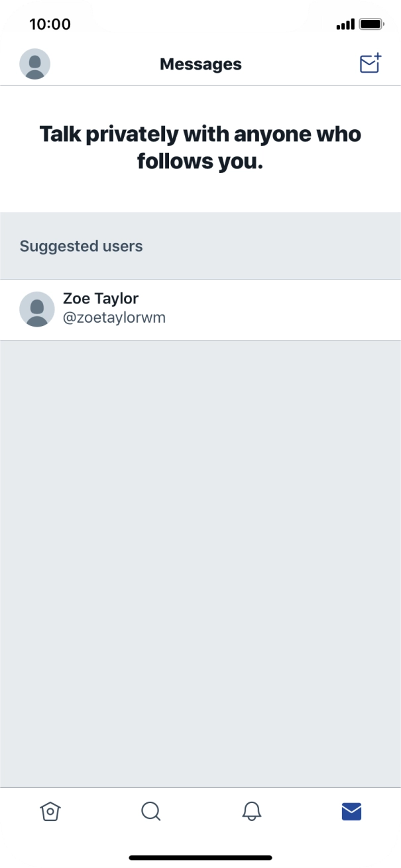Select the Messages envelope tab

[x=351, y=811]
